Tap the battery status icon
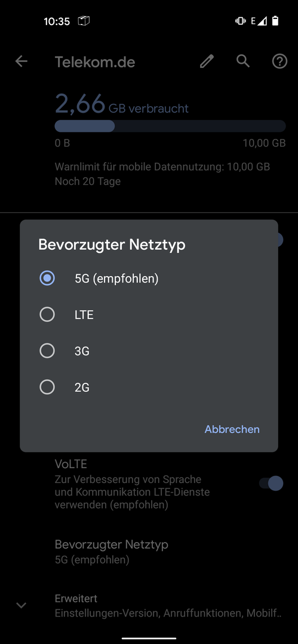This screenshot has width=298, height=644. pos(275,21)
